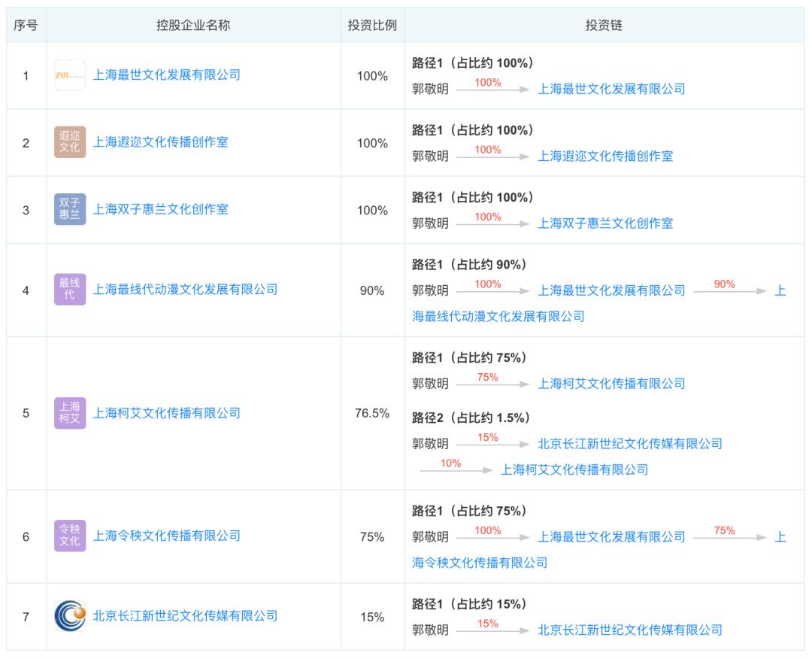Click the 投资链 column header
This screenshot has height=659, width=812.
[604, 26]
